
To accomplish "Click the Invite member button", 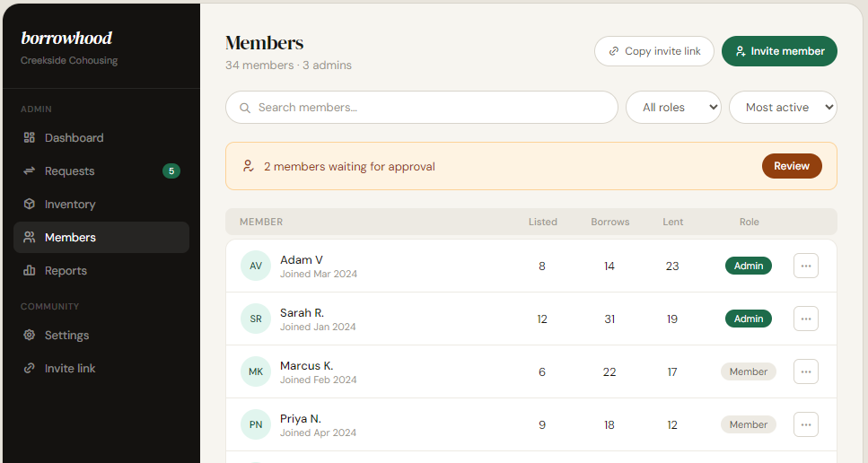I will click(x=779, y=51).
